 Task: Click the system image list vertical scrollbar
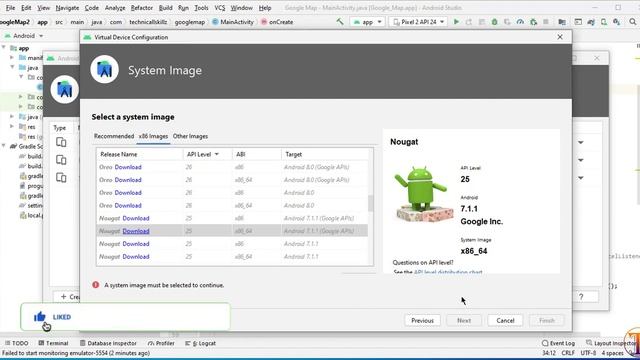371,203
